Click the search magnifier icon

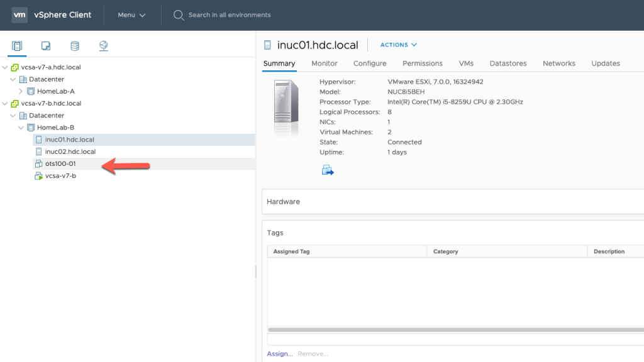click(x=178, y=15)
